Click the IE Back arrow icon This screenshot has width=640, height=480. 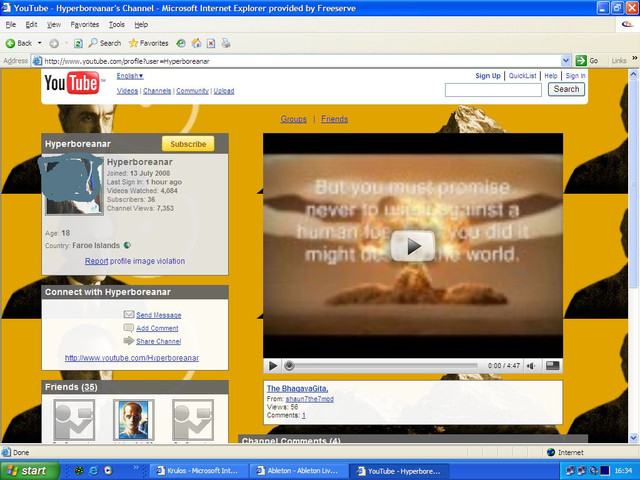10,43
